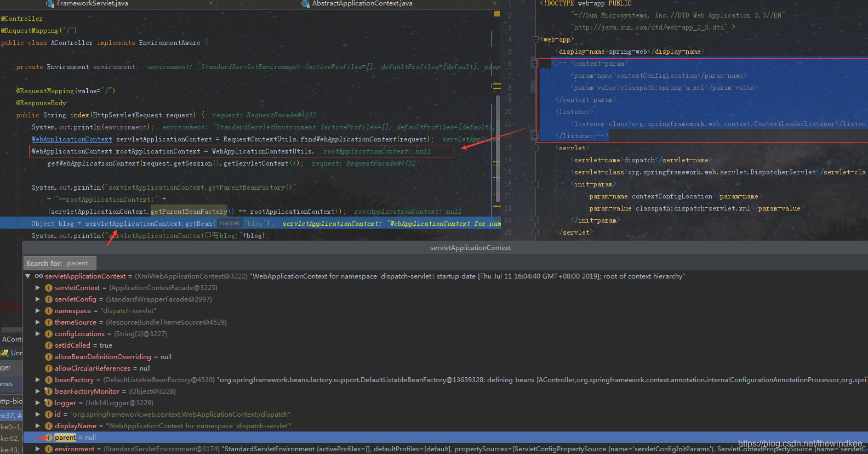The height and width of the screenshot is (454, 868).
Task: Click the field icon of beanFactory
Action: point(49,380)
